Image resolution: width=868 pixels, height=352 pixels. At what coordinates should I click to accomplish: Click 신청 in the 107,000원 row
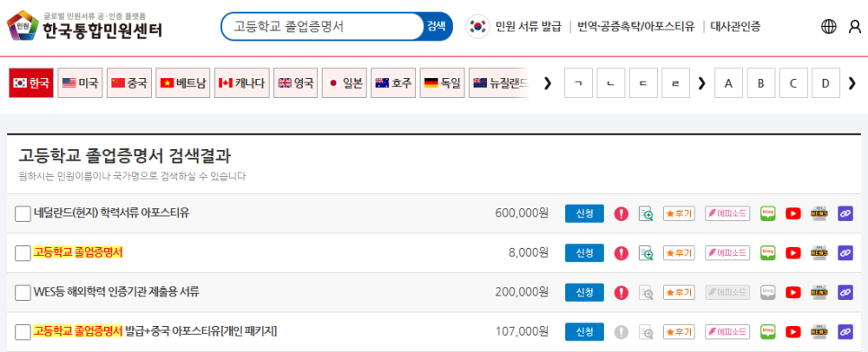(585, 331)
